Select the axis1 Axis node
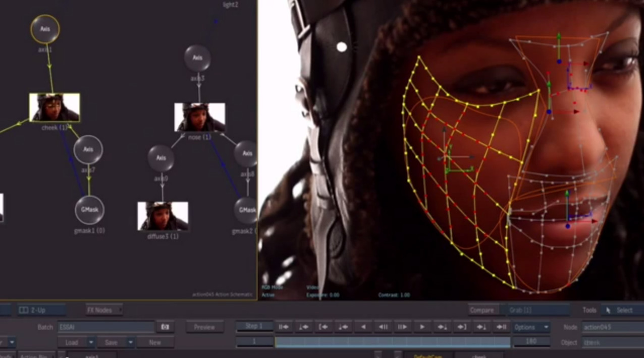Viewport: 644px width, 358px height. point(45,29)
